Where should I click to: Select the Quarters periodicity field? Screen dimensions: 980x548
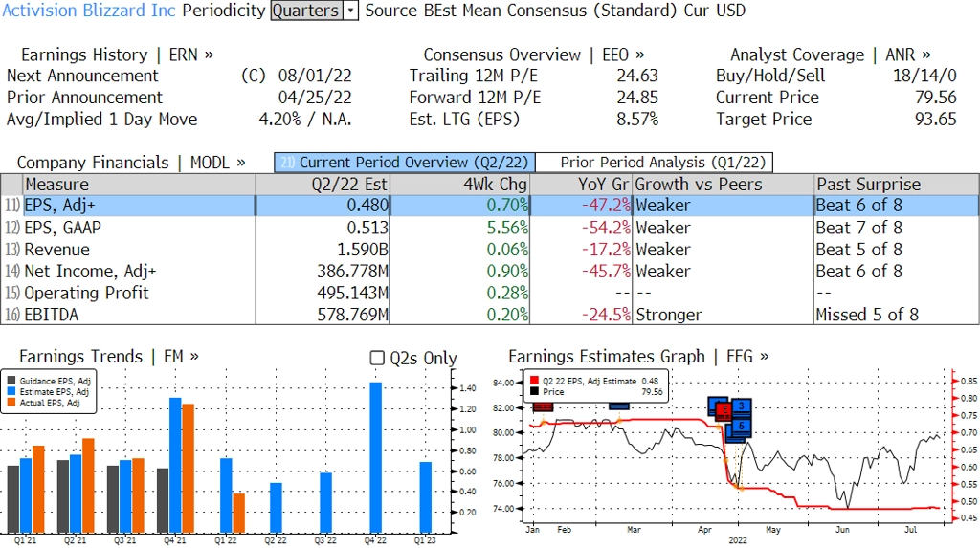click(307, 11)
